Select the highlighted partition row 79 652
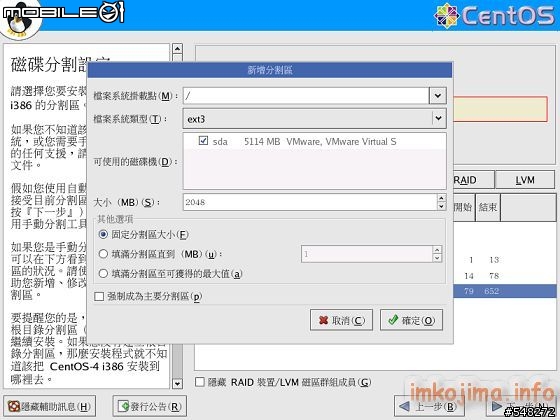The width and height of the screenshot is (560, 420). coord(505,291)
